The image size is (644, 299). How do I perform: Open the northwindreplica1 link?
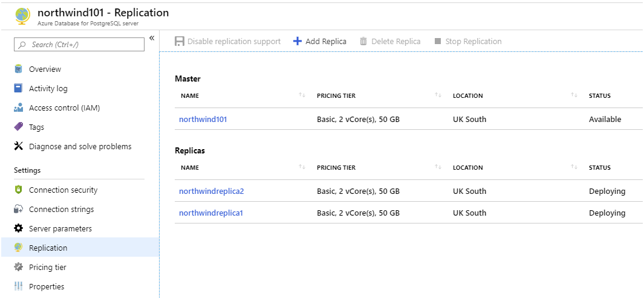coord(211,213)
